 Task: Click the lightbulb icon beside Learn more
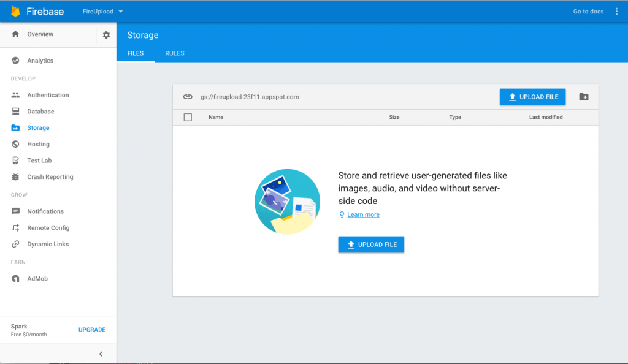[342, 215]
